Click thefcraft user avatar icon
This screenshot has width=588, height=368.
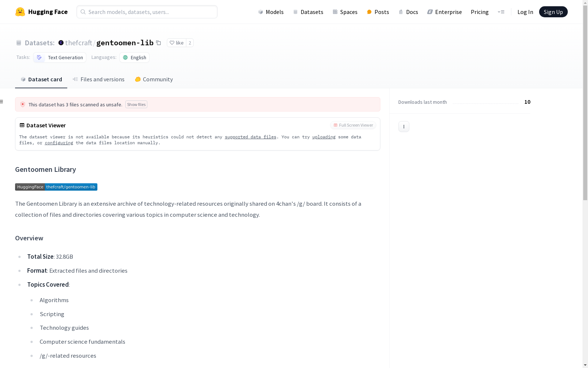click(61, 43)
